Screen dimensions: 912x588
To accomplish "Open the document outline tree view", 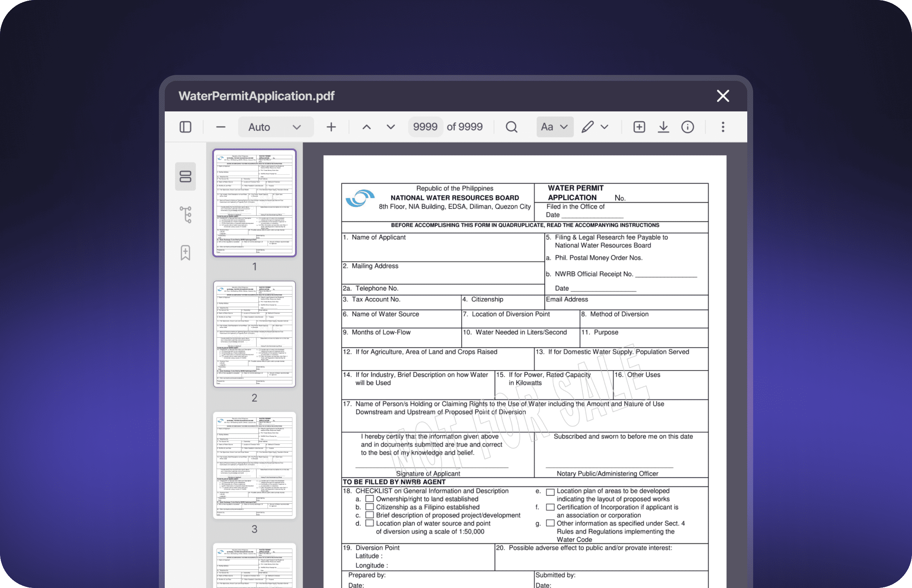I will (185, 215).
